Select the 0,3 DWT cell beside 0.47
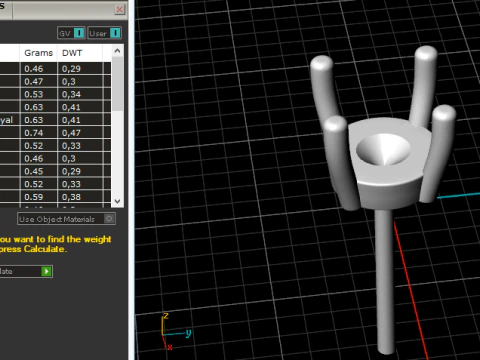Screen dimensions: 480x360 [80, 82]
